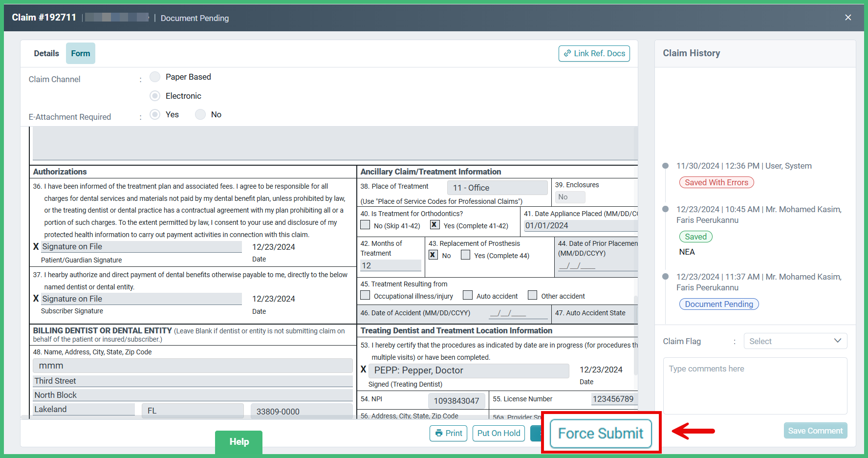Open the Help panel
This screenshot has width=868, height=458.
239,441
